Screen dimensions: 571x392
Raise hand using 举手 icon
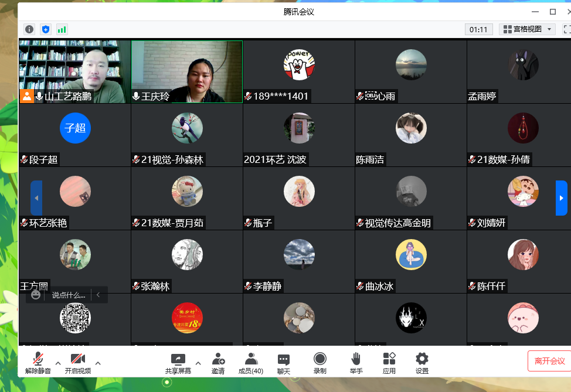click(356, 363)
